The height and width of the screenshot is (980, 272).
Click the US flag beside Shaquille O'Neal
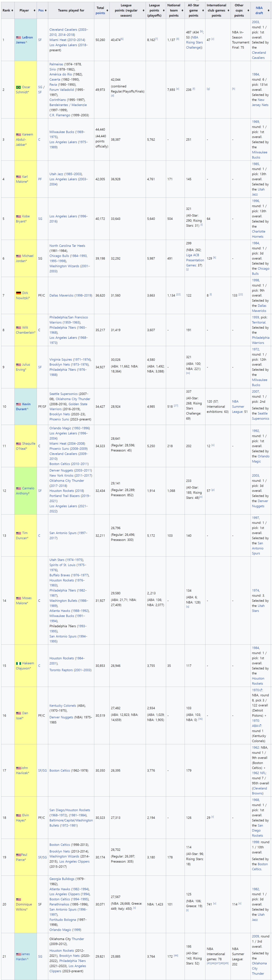(x=18, y=444)
